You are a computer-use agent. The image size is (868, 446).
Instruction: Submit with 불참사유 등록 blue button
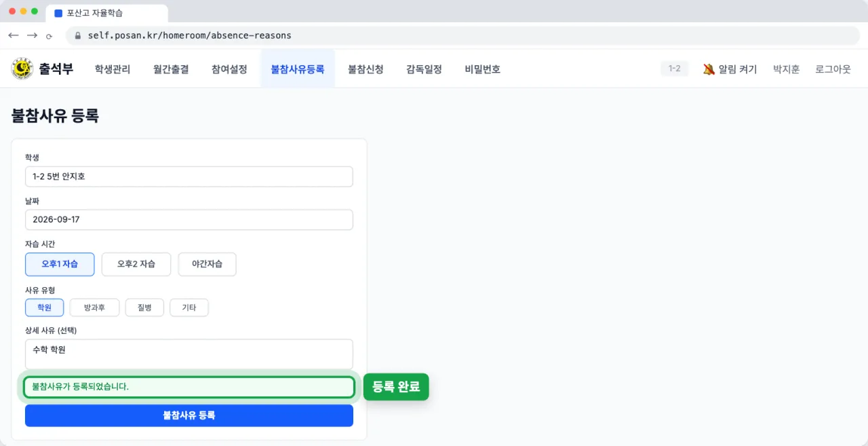tap(189, 415)
